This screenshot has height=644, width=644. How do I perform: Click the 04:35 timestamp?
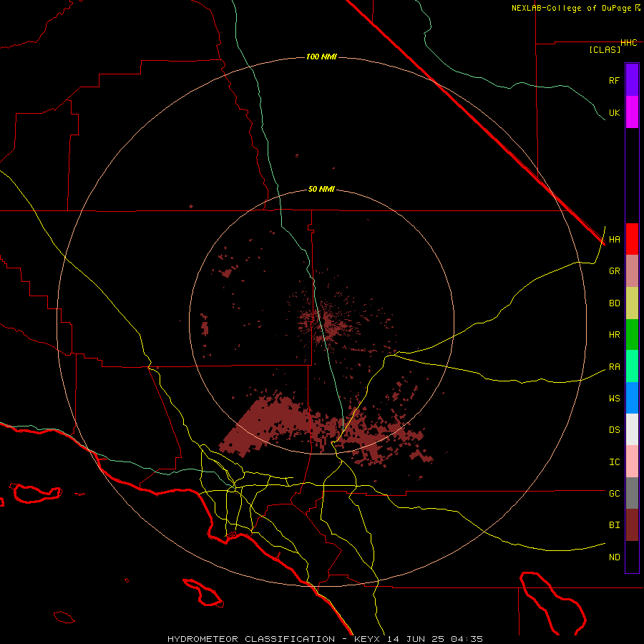[x=467, y=639]
